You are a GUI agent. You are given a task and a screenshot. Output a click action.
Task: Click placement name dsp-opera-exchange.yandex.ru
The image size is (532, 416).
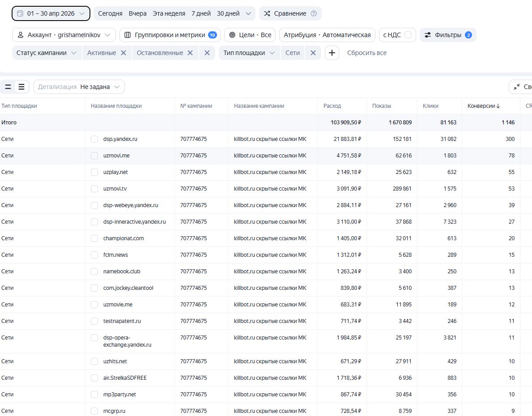[127, 341]
